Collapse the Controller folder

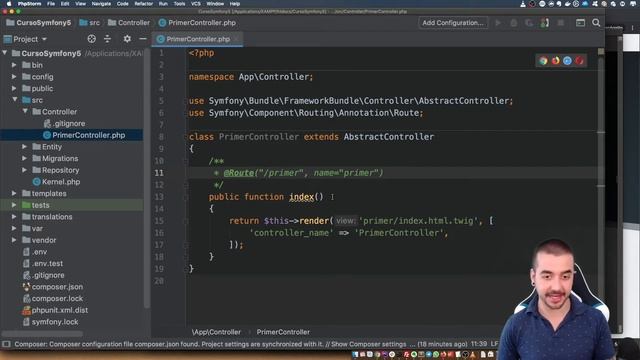click(x=25, y=111)
